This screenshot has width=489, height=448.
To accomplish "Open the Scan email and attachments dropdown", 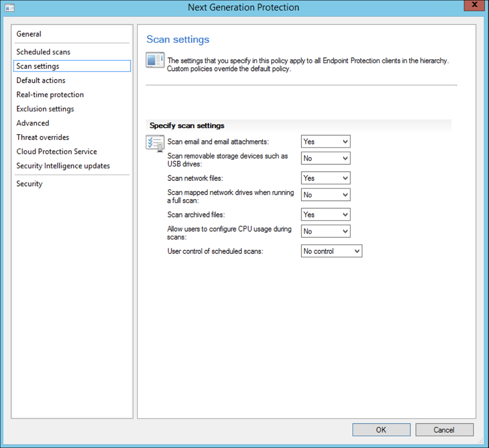I will [325, 141].
